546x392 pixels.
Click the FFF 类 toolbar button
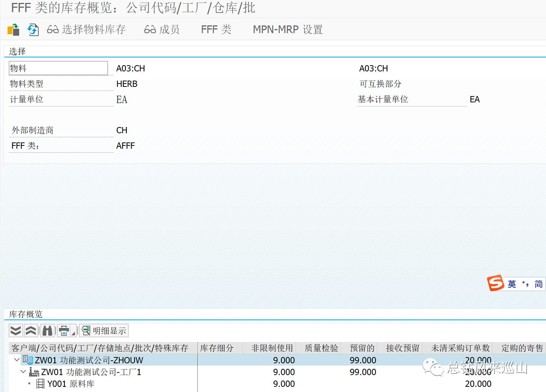click(x=216, y=29)
